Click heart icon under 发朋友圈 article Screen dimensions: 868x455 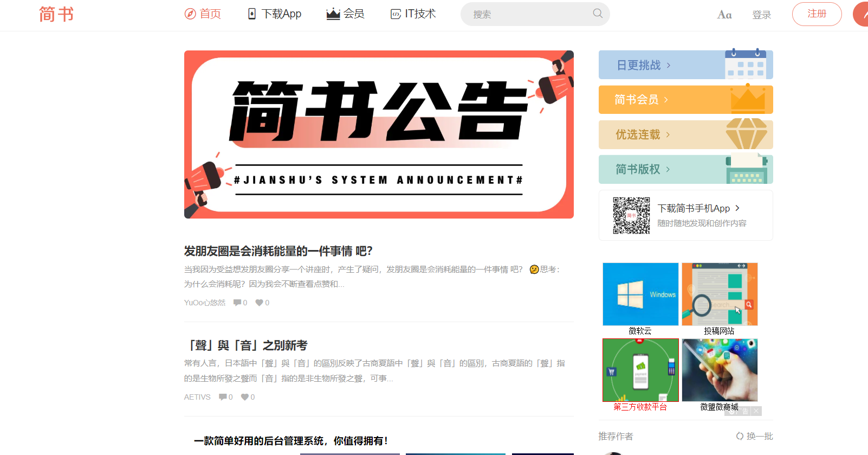click(259, 303)
